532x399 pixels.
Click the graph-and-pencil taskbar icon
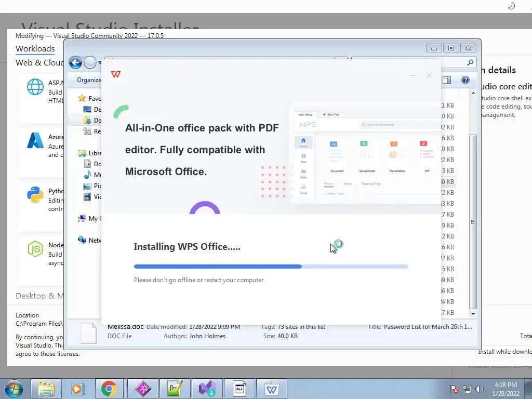coord(175,389)
